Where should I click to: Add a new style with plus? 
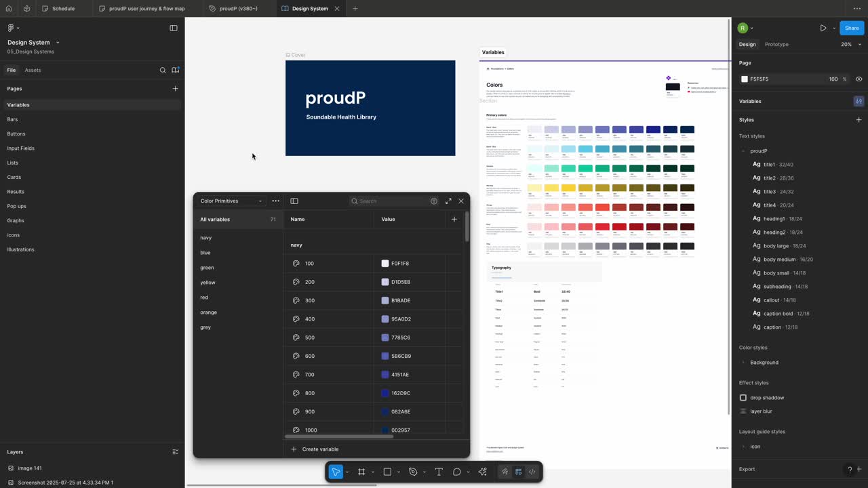coord(859,120)
